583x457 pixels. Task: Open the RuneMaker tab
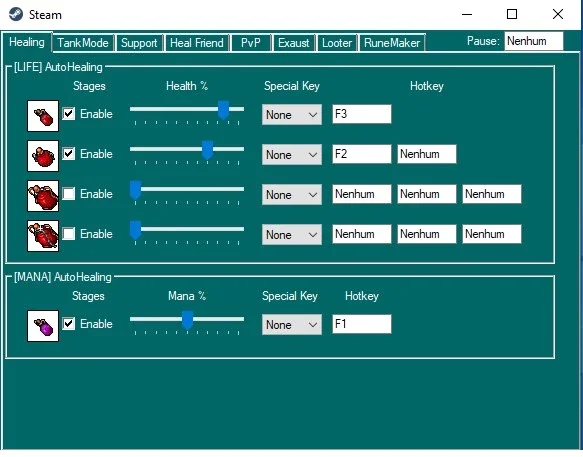(x=392, y=43)
